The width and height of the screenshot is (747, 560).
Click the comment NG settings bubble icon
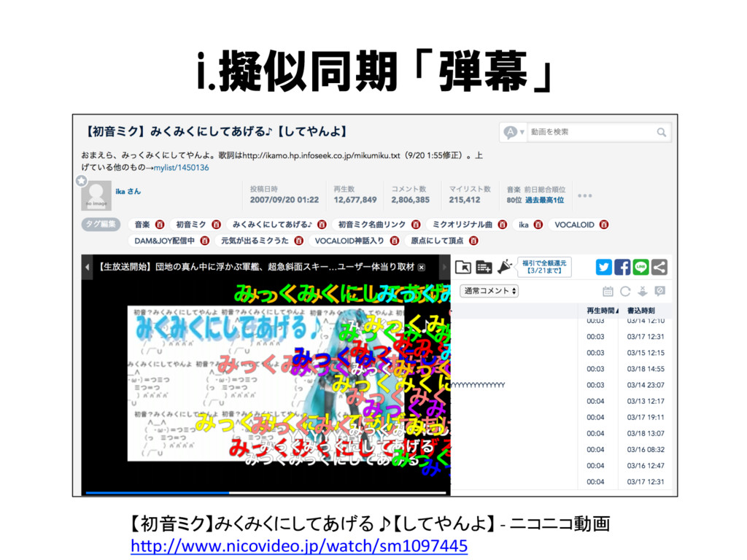[659, 291]
